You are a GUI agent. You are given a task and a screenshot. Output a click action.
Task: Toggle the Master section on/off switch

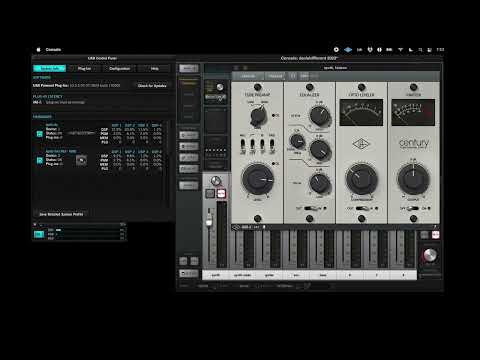(x=413, y=208)
